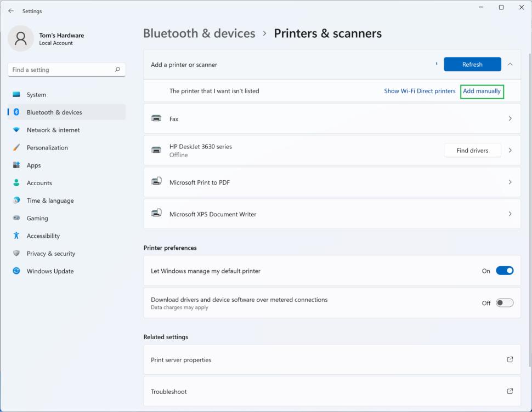Click the Add manually link
This screenshot has width=532, height=412.
(482, 91)
